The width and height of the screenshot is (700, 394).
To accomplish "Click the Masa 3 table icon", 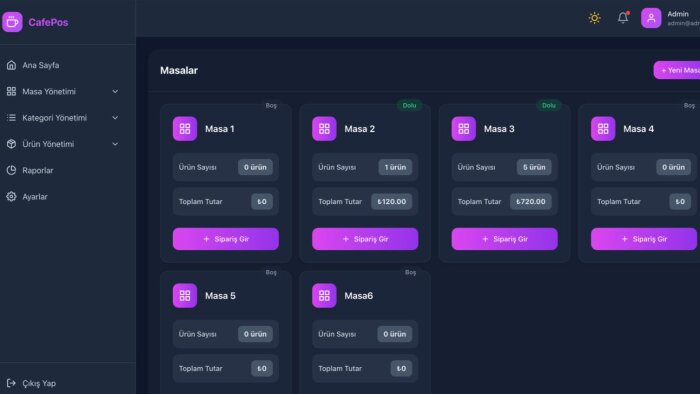I will (x=463, y=129).
